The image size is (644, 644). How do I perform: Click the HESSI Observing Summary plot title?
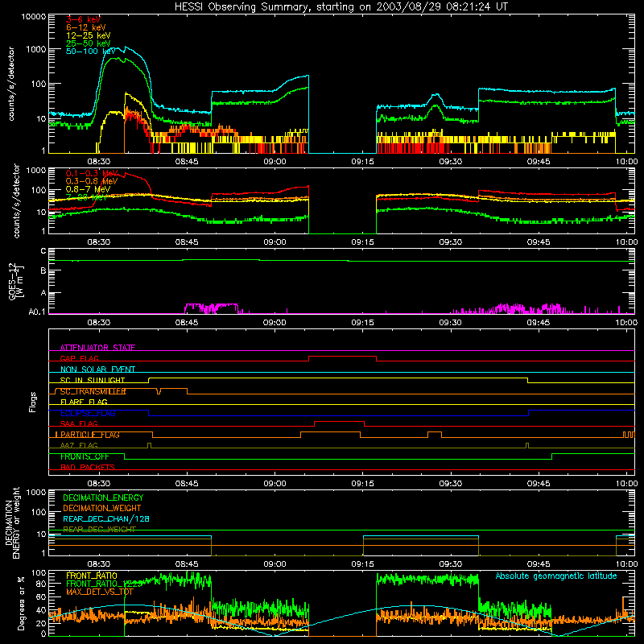click(341, 6)
